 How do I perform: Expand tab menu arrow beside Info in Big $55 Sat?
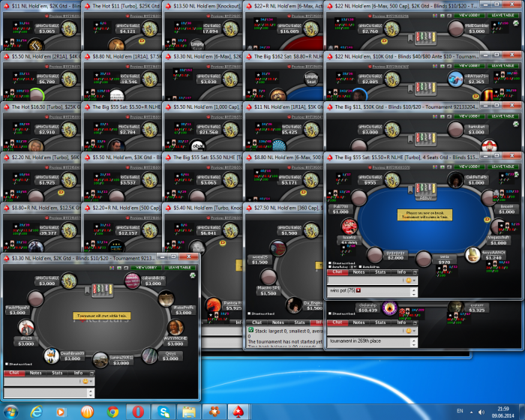pyautogui.click(x=415, y=272)
